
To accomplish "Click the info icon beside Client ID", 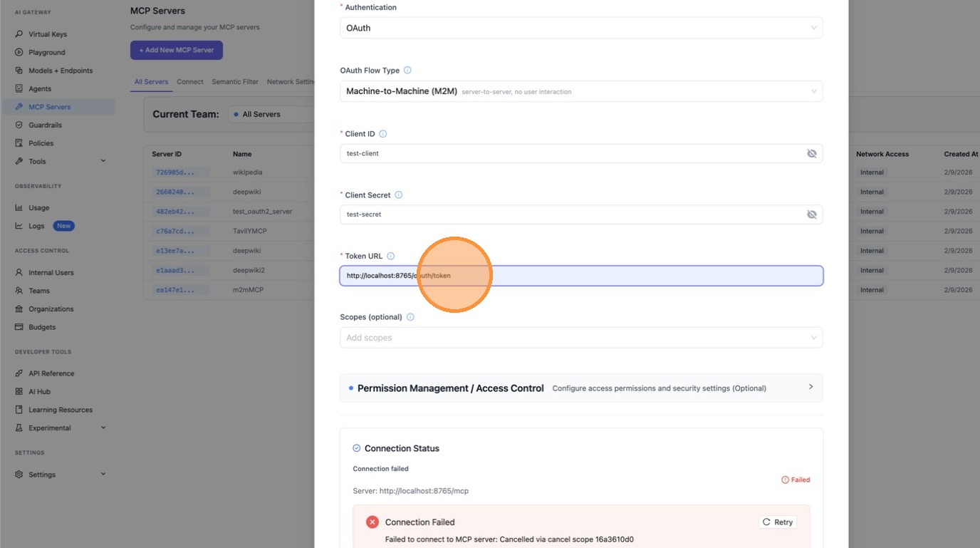I will [x=382, y=134].
